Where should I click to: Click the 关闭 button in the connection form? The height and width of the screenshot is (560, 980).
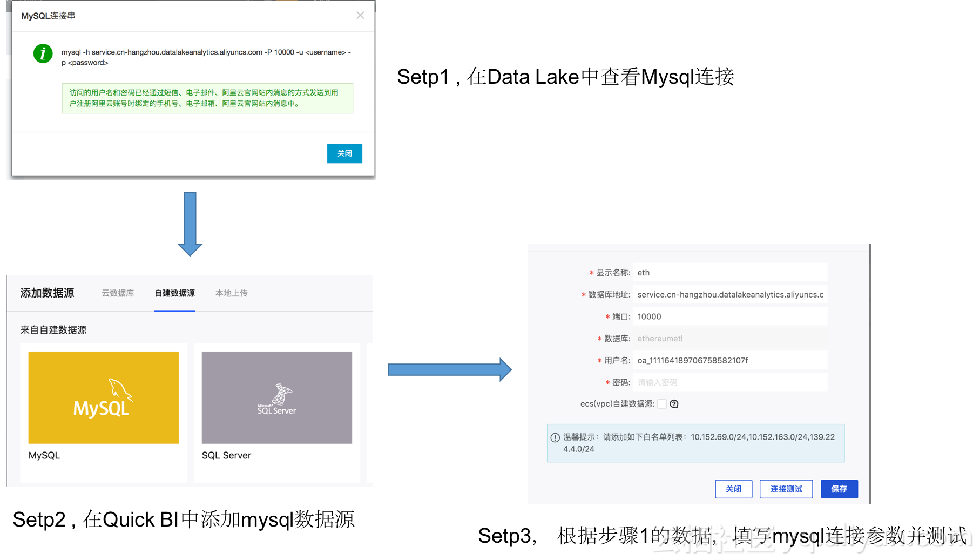coord(733,489)
